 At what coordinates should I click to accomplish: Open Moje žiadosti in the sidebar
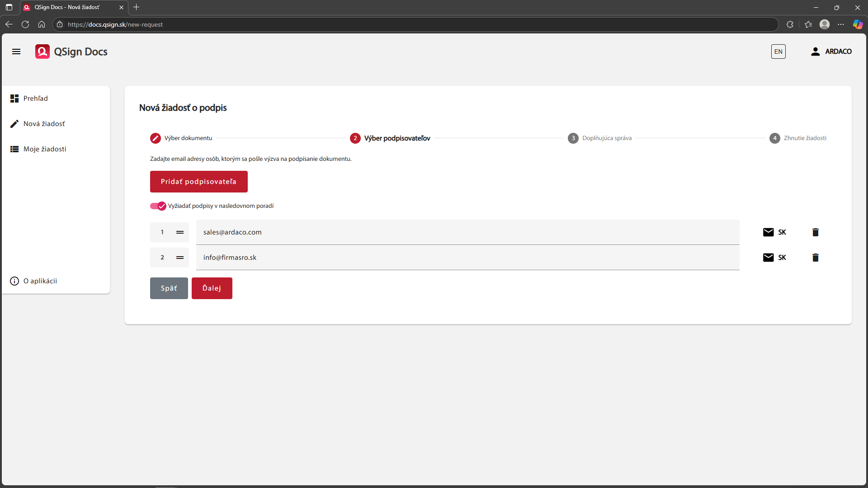pyautogui.click(x=44, y=149)
